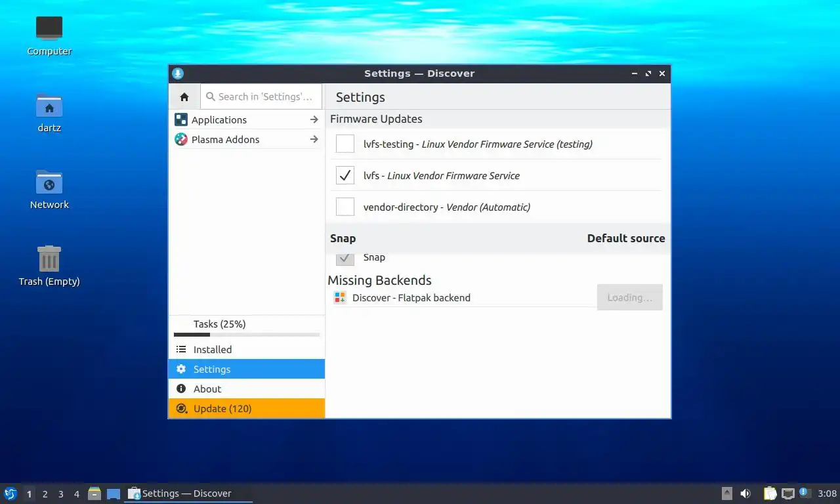Maximize the Discover window
840x504 pixels.
click(x=648, y=73)
